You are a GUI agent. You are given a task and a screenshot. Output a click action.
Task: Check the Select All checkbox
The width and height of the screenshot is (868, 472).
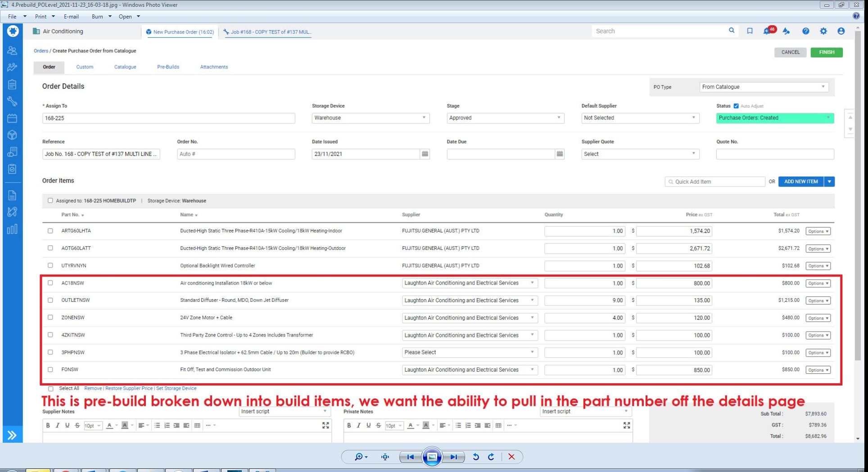click(x=51, y=389)
